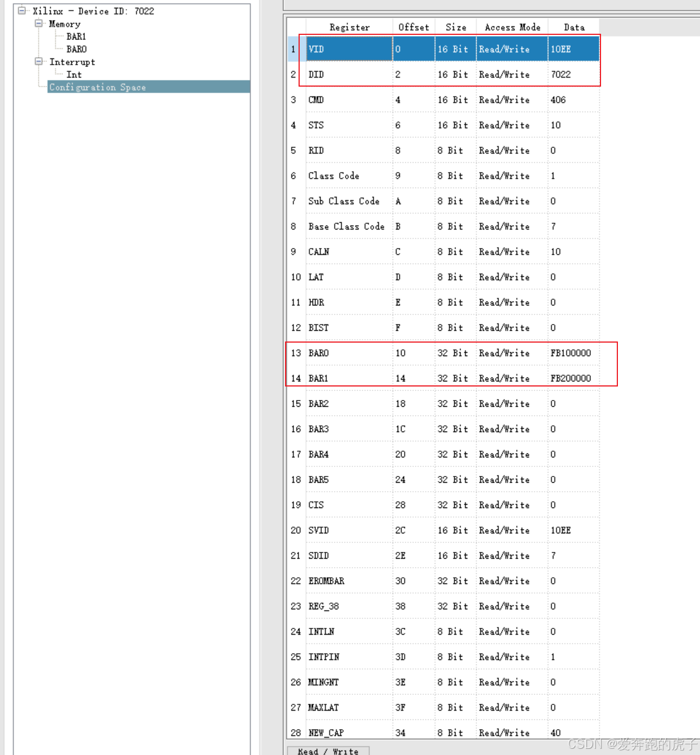The width and height of the screenshot is (700, 755).
Task: Switch to the Read / Write tab
Action: point(328,750)
